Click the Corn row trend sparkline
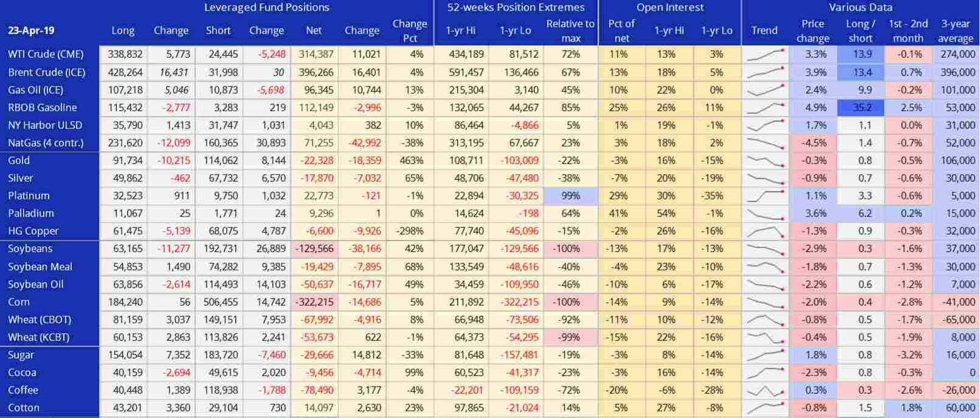Viewport: 980px width, 418px height. click(x=765, y=303)
